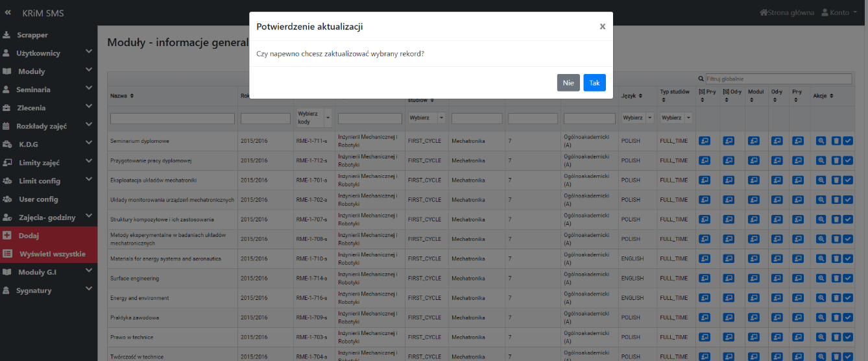This screenshot has height=361, width=868.
Task: Decline the update with the Nie button
Action: [568, 82]
